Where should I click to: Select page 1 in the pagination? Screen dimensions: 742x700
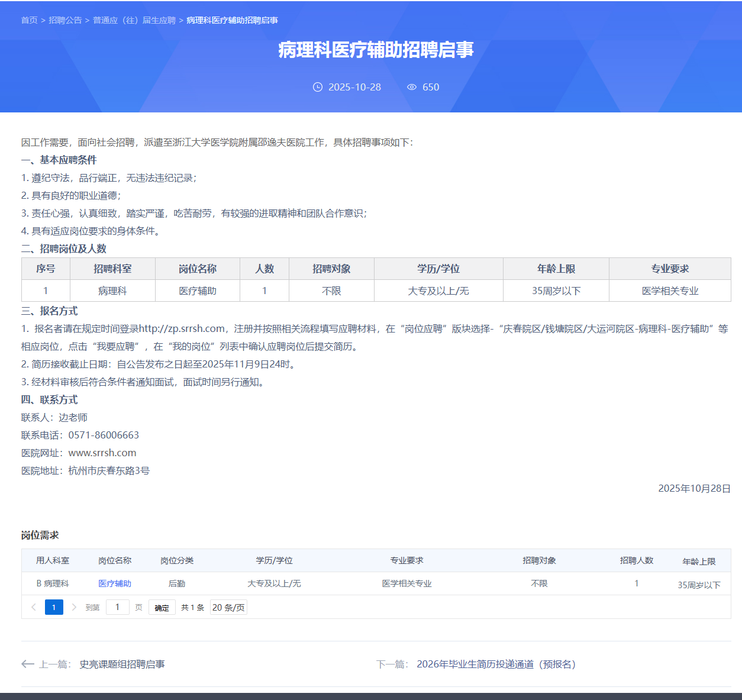pyautogui.click(x=54, y=607)
